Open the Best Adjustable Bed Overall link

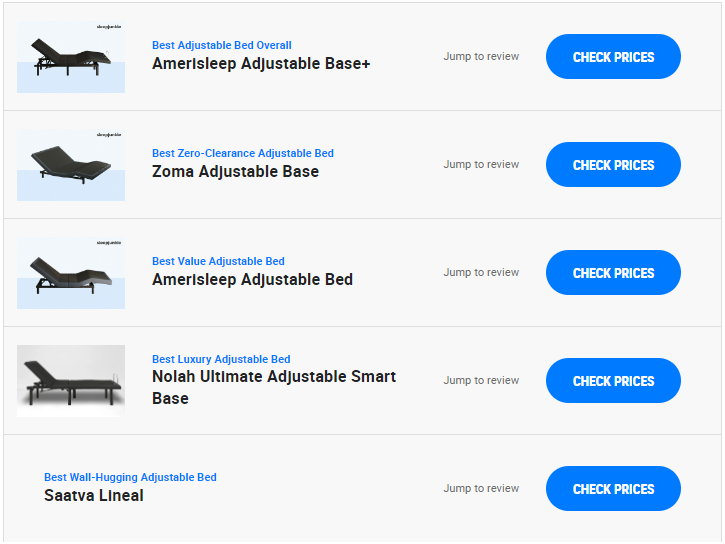tap(221, 45)
